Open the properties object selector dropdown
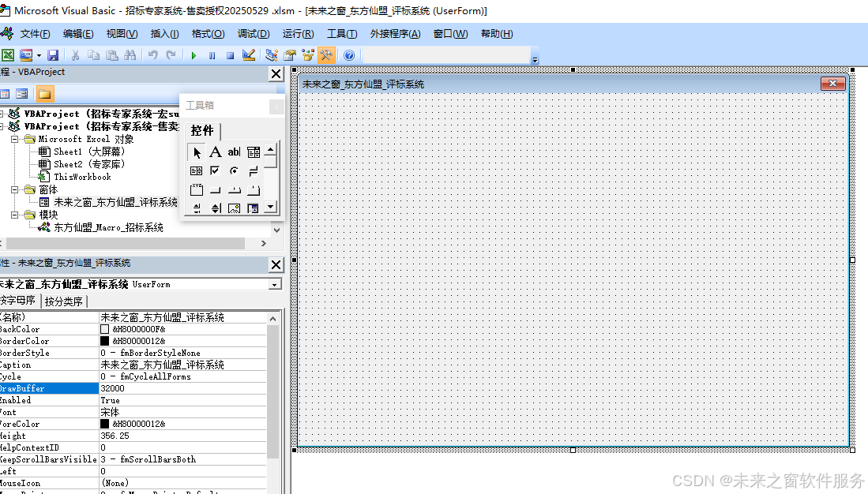This screenshot has width=868, height=494. pyautogui.click(x=275, y=284)
